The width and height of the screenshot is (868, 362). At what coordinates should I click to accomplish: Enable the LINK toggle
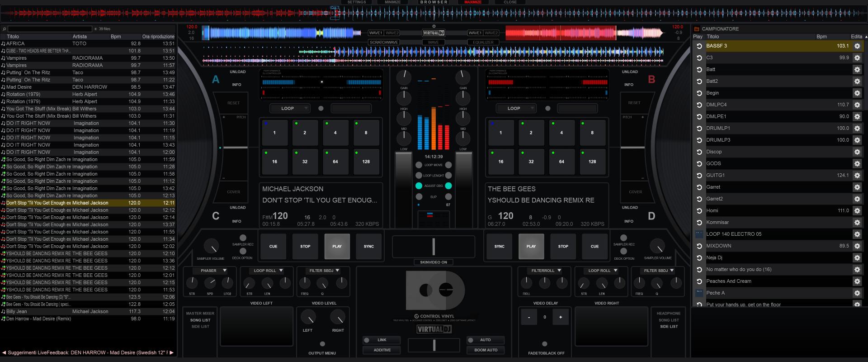pos(367,340)
